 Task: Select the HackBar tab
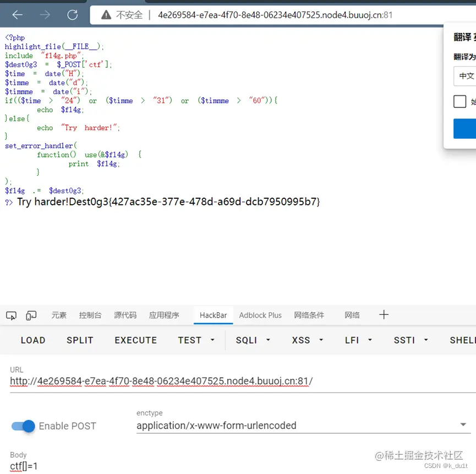click(213, 315)
